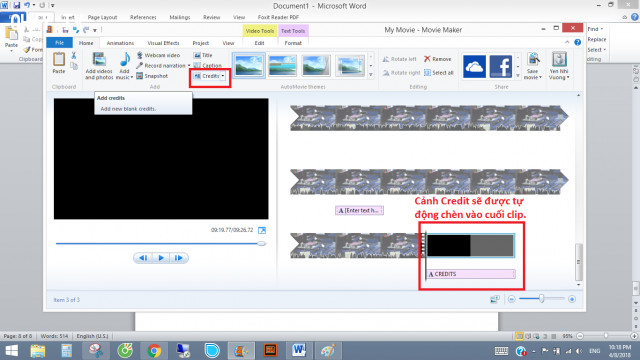Viewport: 640px width, 360px height.
Task: Go to previous frame
Action: pos(143,258)
